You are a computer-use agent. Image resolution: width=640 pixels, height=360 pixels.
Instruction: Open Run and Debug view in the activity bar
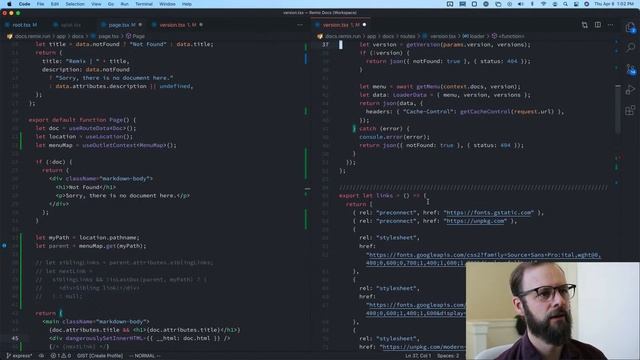point(630,90)
